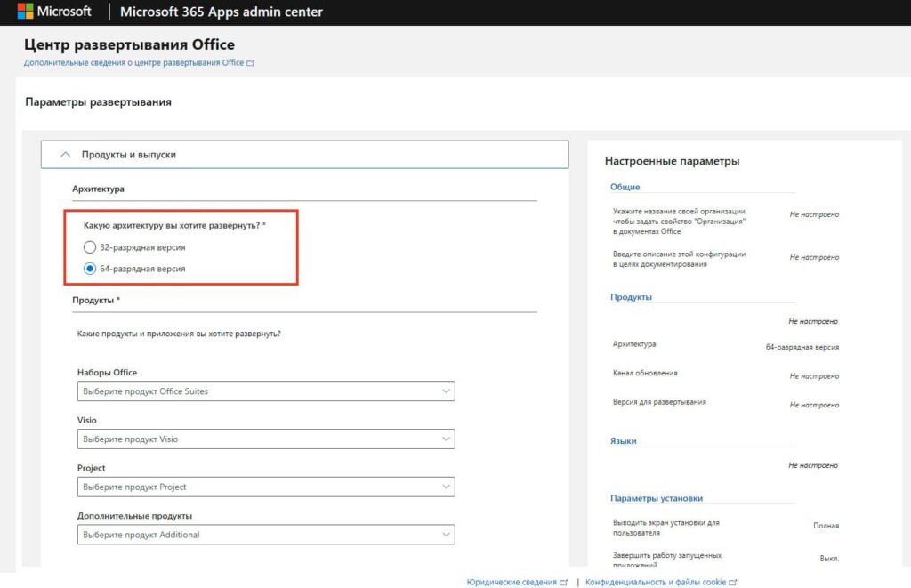This screenshot has height=588, width=911.
Task: Collapse the Продукты и выпуски section chevron
Action: coord(65,155)
